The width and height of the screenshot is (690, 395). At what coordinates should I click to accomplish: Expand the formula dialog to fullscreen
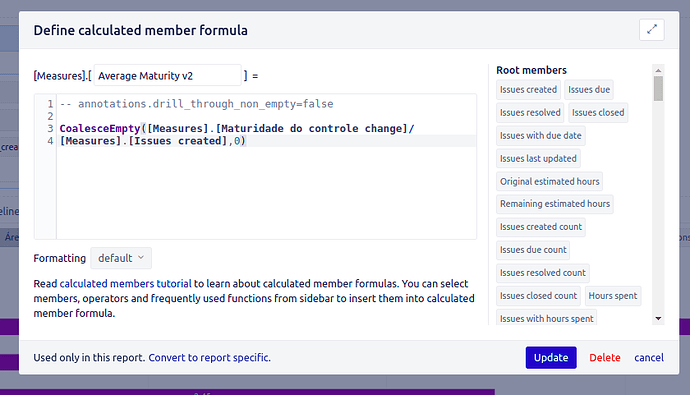pos(652,30)
